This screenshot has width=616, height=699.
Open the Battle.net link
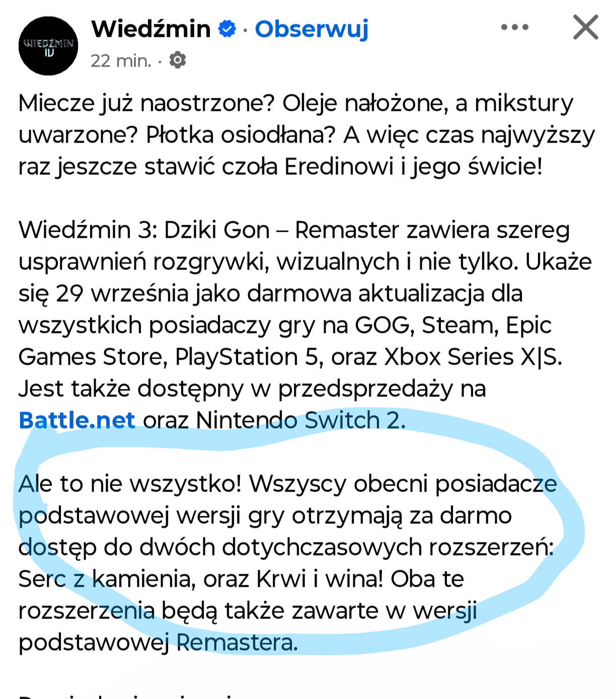[76, 420]
